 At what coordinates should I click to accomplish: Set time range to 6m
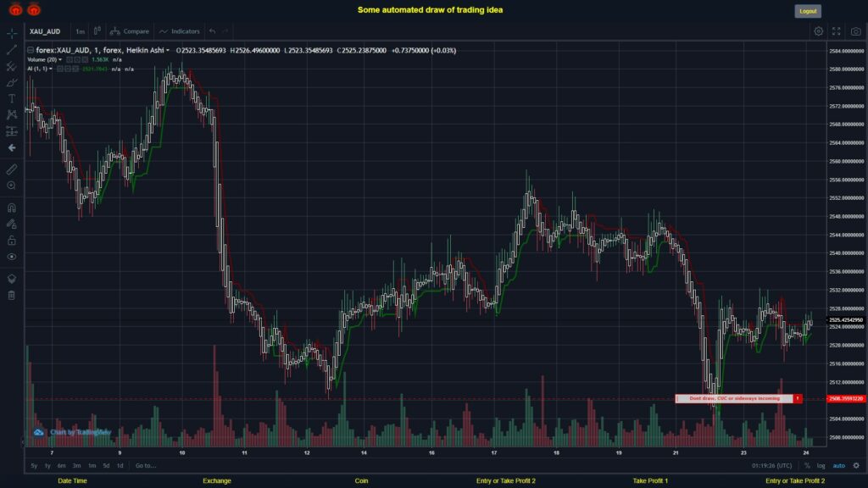(61, 465)
